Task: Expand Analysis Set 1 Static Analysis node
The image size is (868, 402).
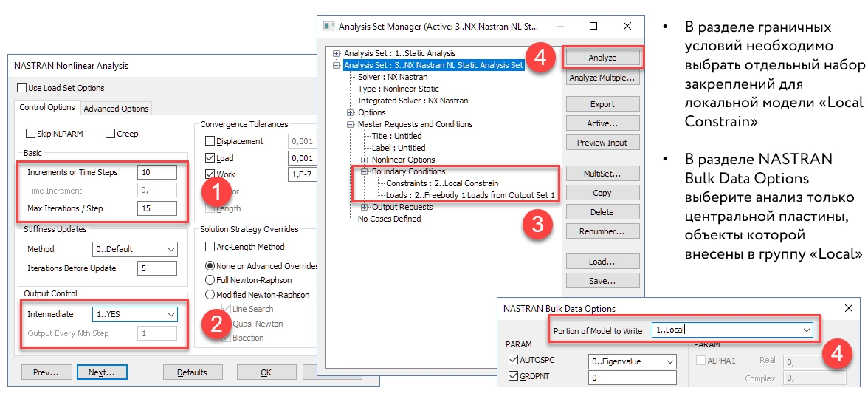Action: [x=336, y=53]
